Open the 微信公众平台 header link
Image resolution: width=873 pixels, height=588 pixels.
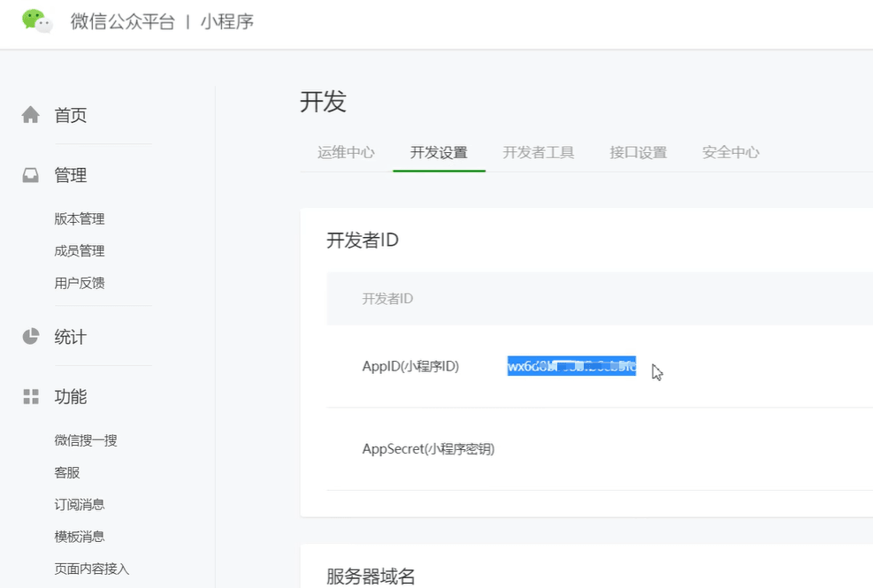click(x=122, y=22)
